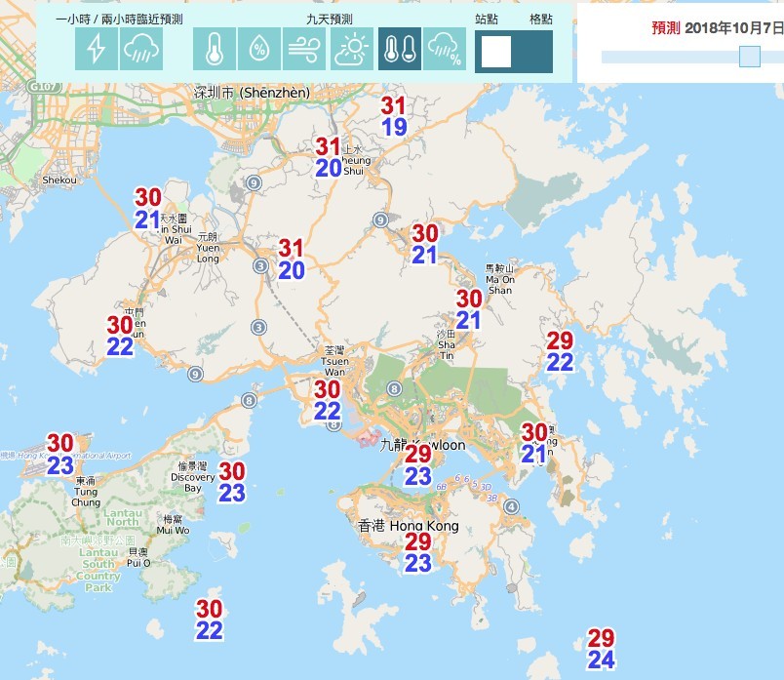Show the sun-and-cloud weather forecast layer
The height and width of the screenshot is (680, 784).
tap(351, 50)
